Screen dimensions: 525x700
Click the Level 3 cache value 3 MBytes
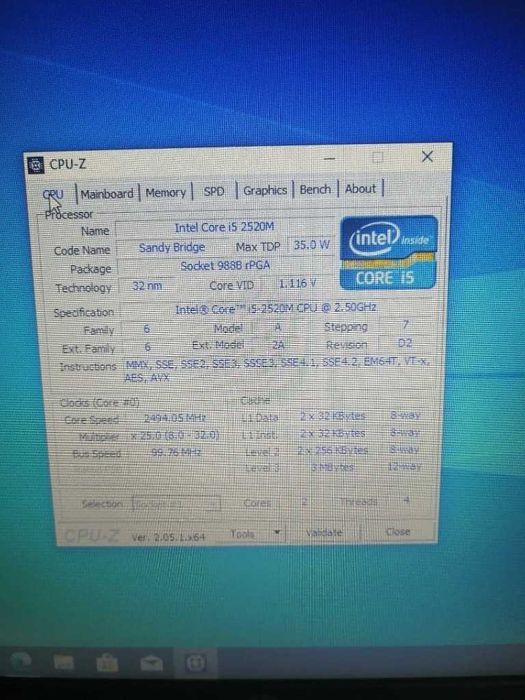pyautogui.click(x=333, y=467)
